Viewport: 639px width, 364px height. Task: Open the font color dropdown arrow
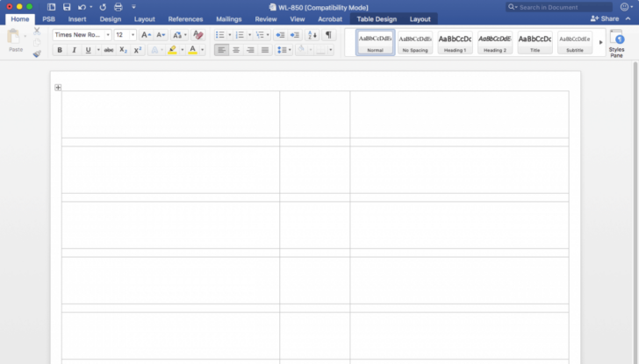[202, 50]
